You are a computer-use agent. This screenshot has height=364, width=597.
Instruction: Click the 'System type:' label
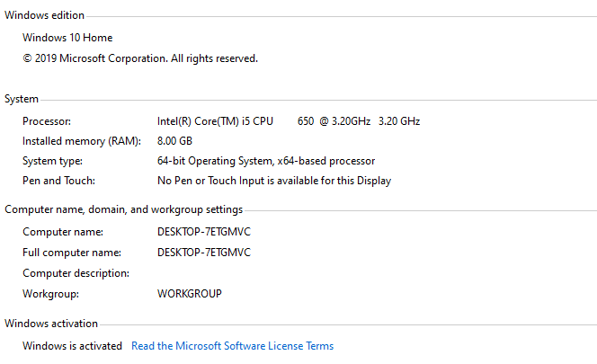tap(52, 161)
